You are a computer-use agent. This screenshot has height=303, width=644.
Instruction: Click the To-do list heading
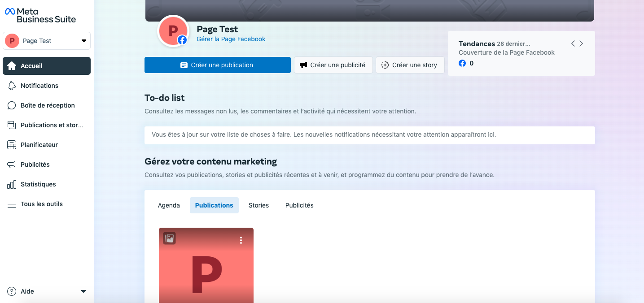pos(165,98)
